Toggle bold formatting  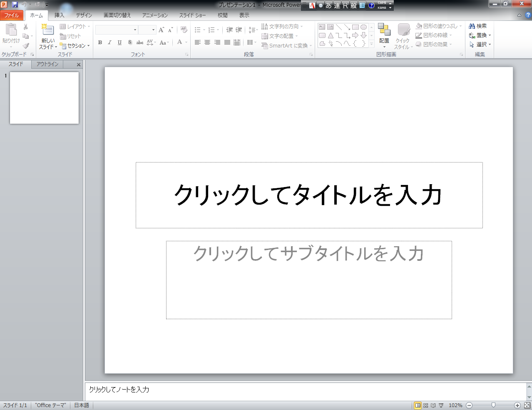coord(100,42)
